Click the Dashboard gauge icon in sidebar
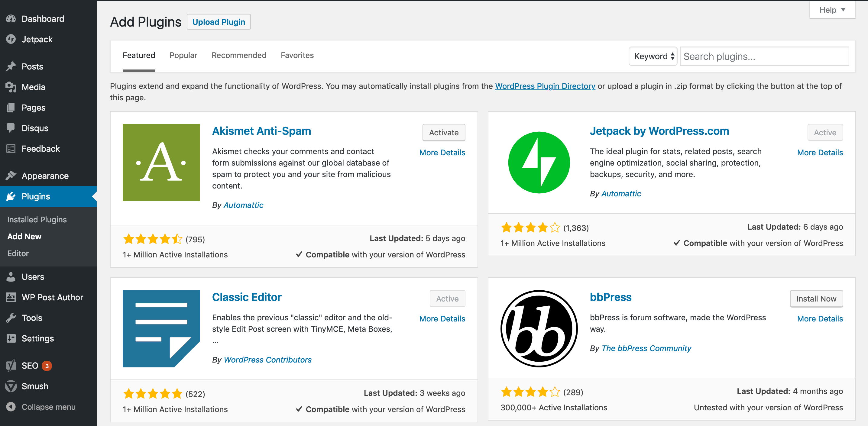This screenshot has height=426, width=868. pyautogui.click(x=11, y=19)
